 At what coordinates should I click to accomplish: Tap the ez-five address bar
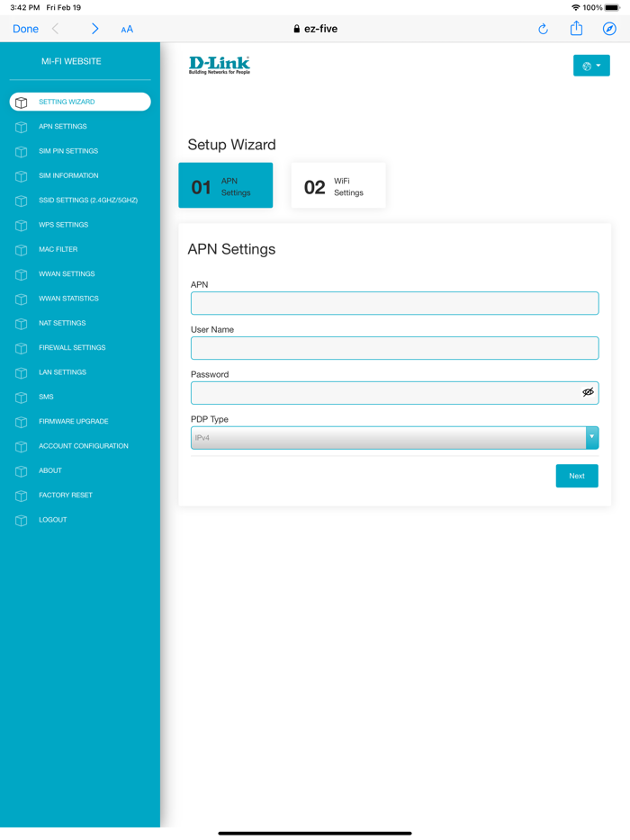(x=315, y=29)
